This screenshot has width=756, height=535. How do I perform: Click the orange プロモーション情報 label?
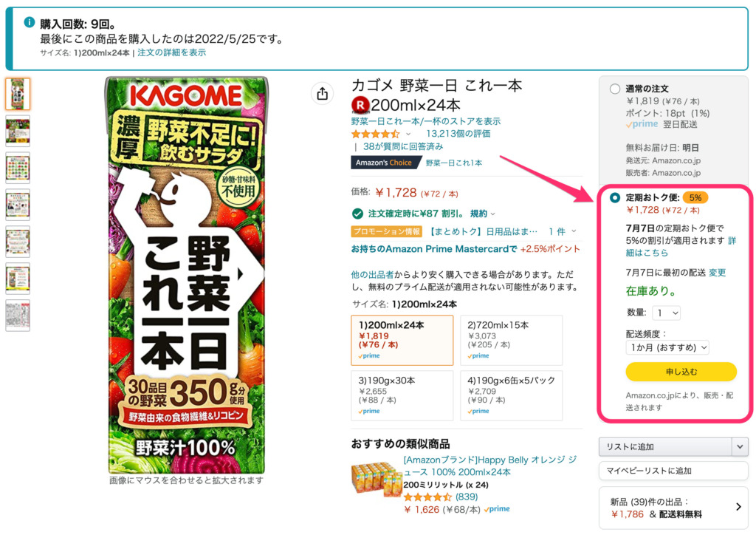pos(387,231)
